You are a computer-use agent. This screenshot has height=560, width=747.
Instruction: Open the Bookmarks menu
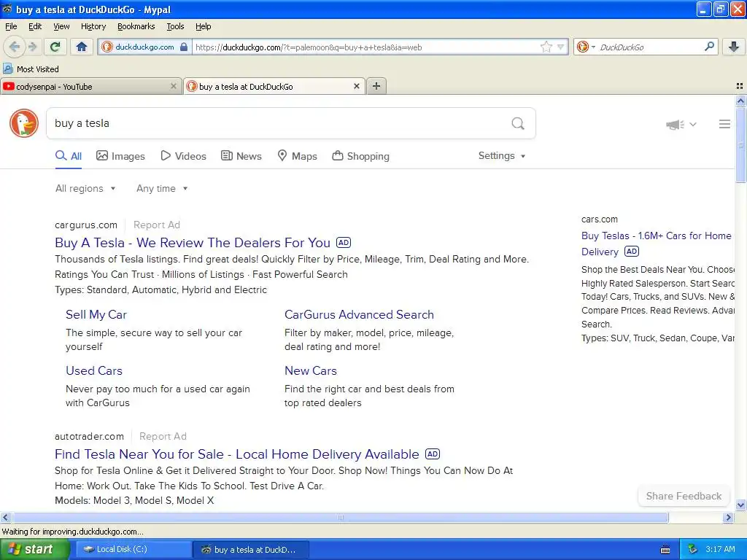tap(136, 26)
